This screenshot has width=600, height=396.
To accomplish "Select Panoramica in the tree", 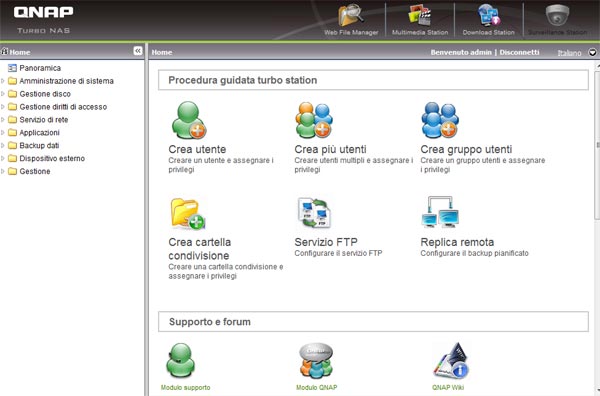I will [40, 68].
